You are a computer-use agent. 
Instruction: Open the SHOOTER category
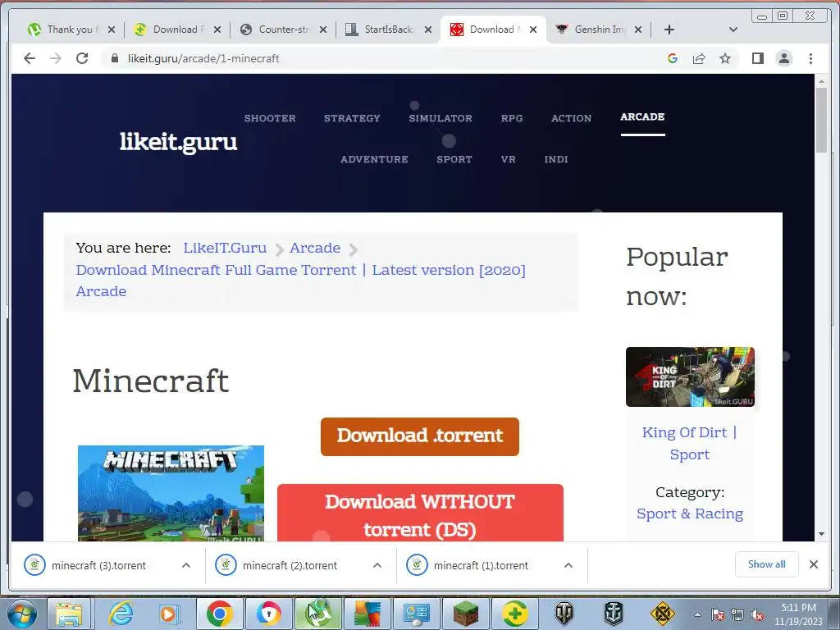[270, 118]
